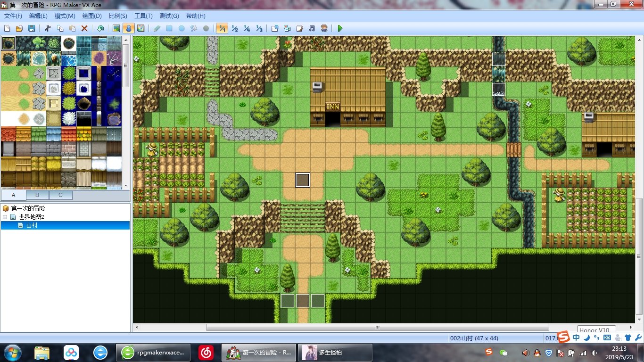644x362 pixels.
Task: Open the 文件(F) menu
Action: pos(13,16)
